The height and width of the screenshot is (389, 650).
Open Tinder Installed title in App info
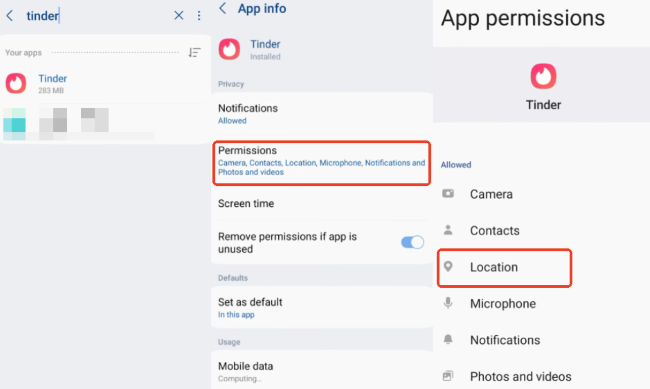pyautogui.click(x=265, y=49)
